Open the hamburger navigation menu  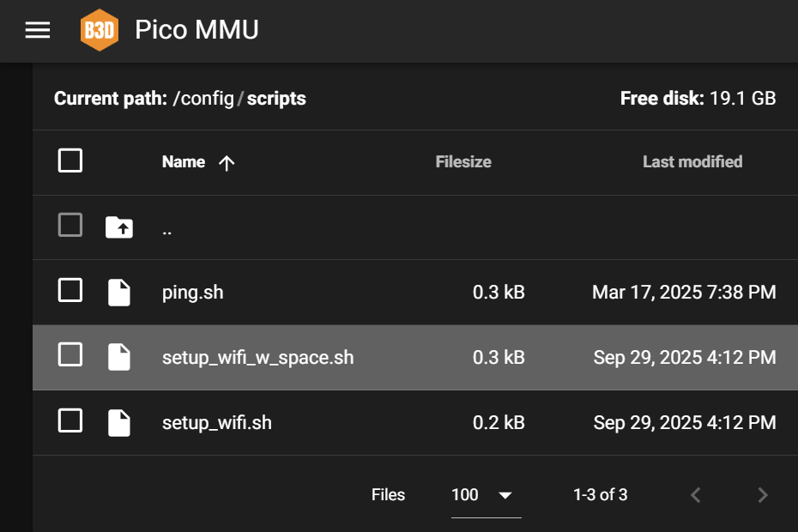(38, 30)
